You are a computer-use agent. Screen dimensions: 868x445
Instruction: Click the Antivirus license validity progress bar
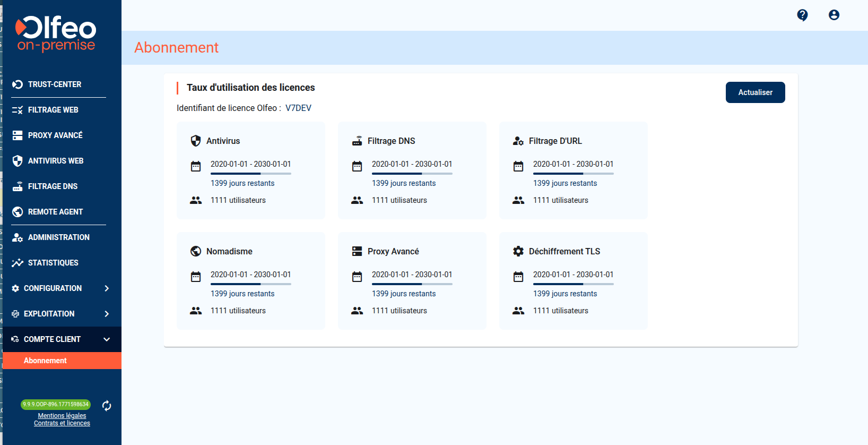[x=250, y=174]
